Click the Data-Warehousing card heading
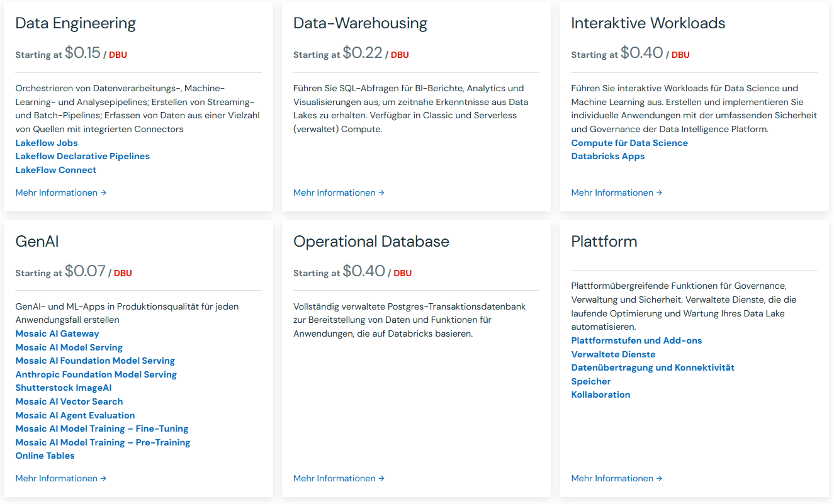Screen dimensions: 834x504 click(360, 23)
